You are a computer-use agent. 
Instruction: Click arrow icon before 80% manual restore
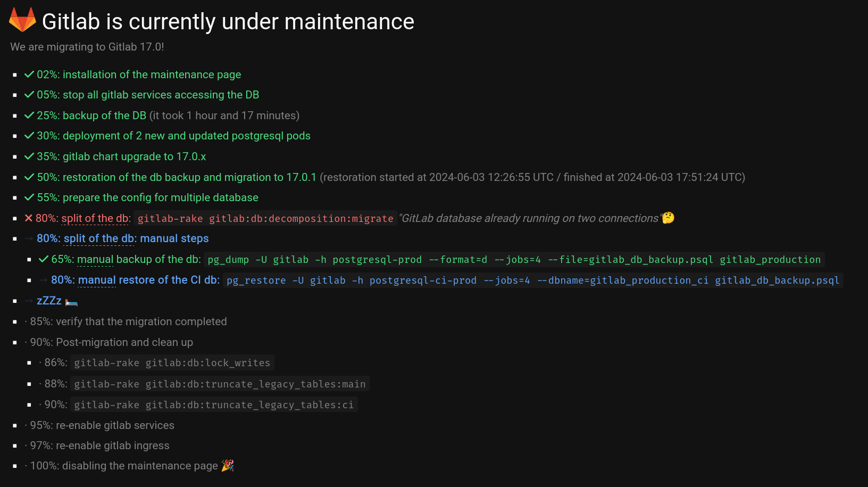click(x=44, y=280)
